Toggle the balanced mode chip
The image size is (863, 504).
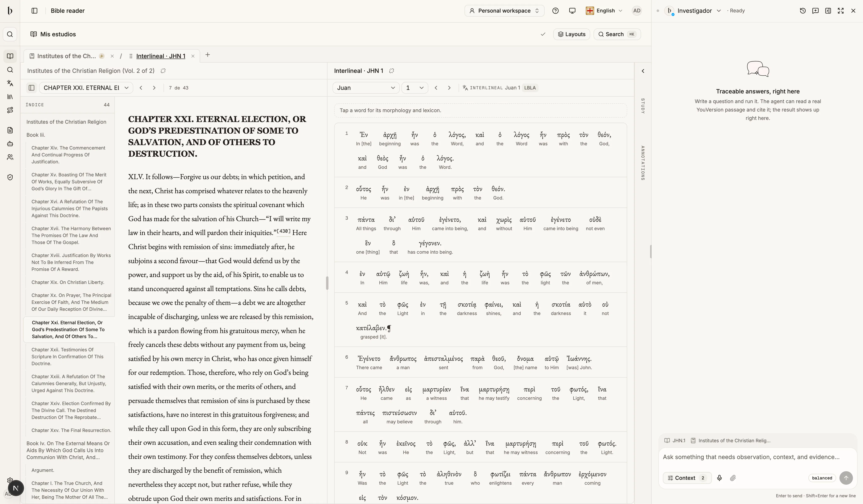822,478
